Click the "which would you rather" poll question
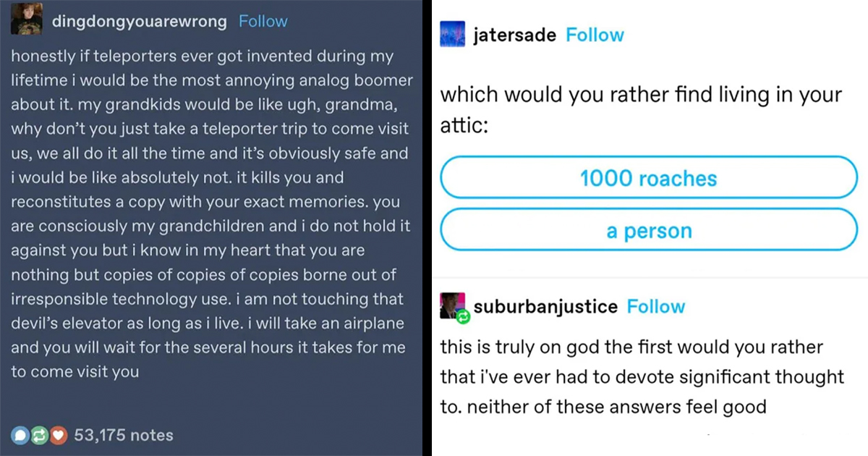The width and height of the screenshot is (868, 456). [641, 110]
